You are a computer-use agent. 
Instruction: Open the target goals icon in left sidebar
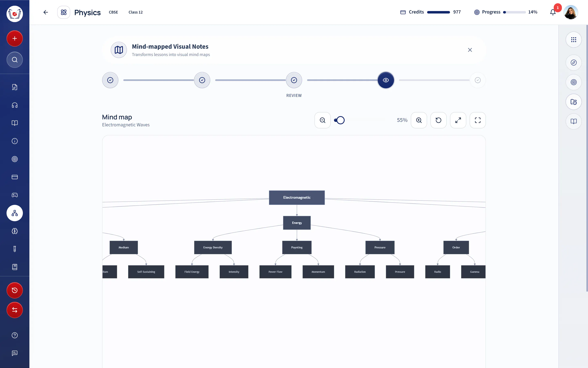pyautogui.click(x=14, y=159)
